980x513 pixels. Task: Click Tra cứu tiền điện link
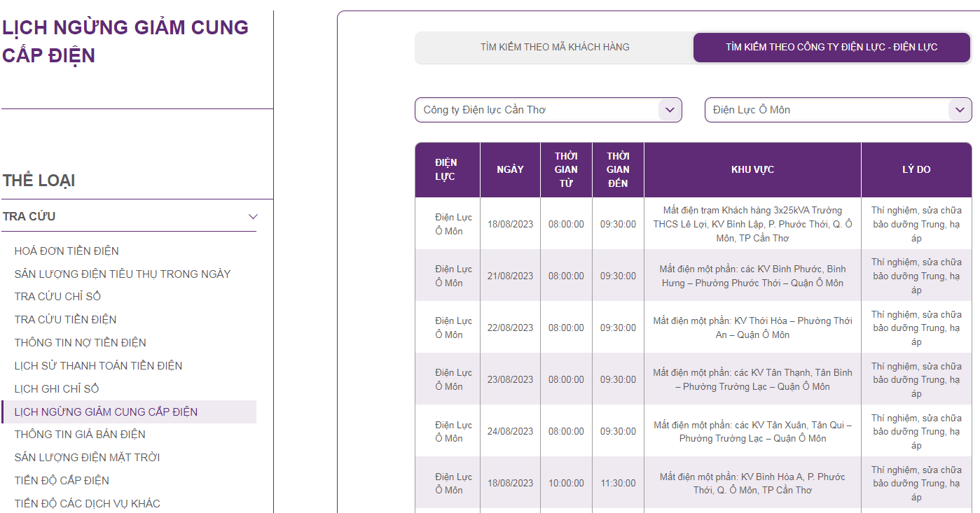click(x=65, y=320)
